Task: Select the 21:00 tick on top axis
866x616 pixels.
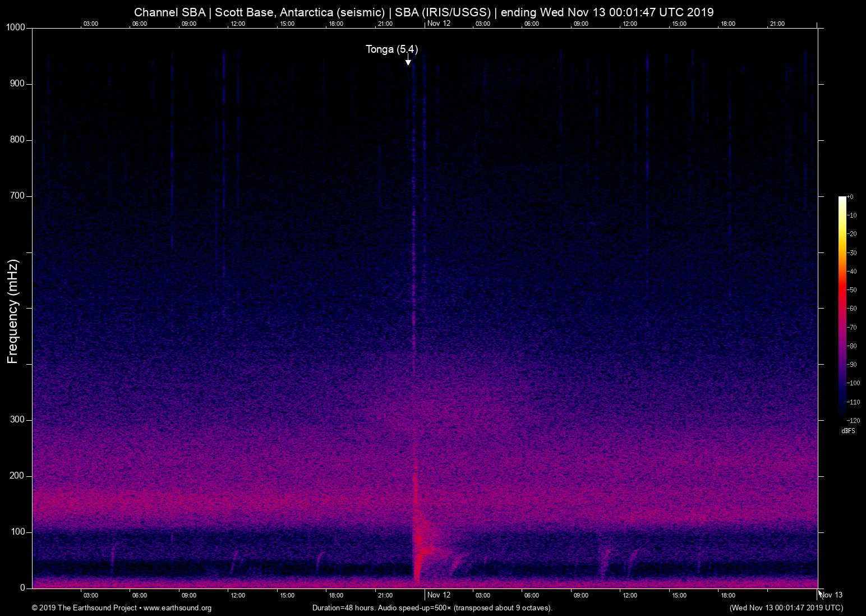Action: click(x=386, y=24)
